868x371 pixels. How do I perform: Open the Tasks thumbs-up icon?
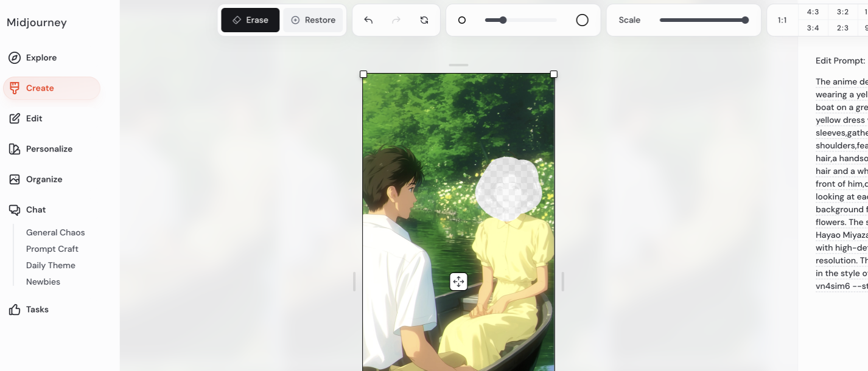(14, 310)
